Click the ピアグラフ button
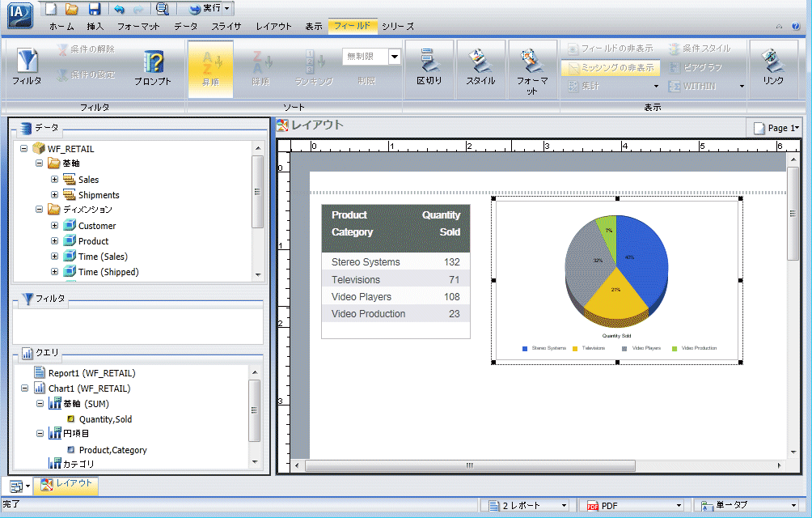Image resolution: width=812 pixels, height=518 pixels. pyautogui.click(x=696, y=68)
